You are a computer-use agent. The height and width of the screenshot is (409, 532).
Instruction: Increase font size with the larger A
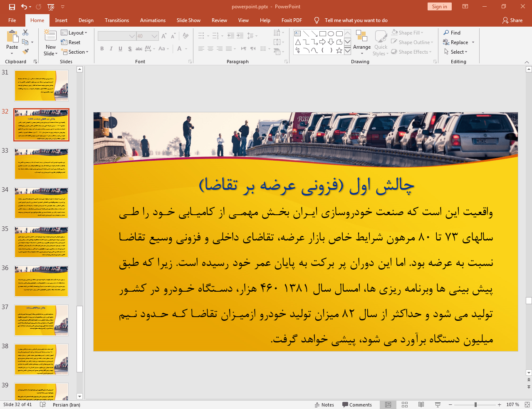tap(164, 36)
